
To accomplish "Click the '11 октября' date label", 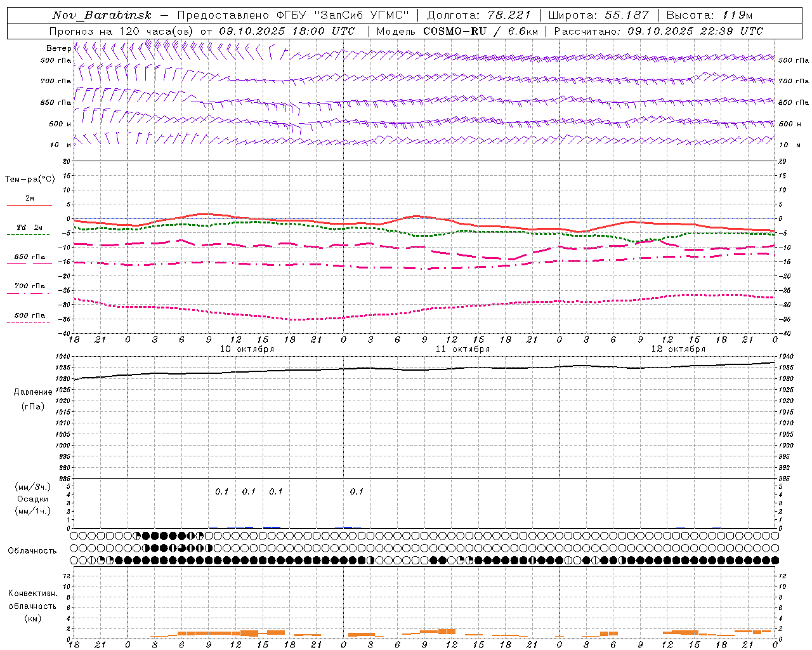I will [x=462, y=349].
